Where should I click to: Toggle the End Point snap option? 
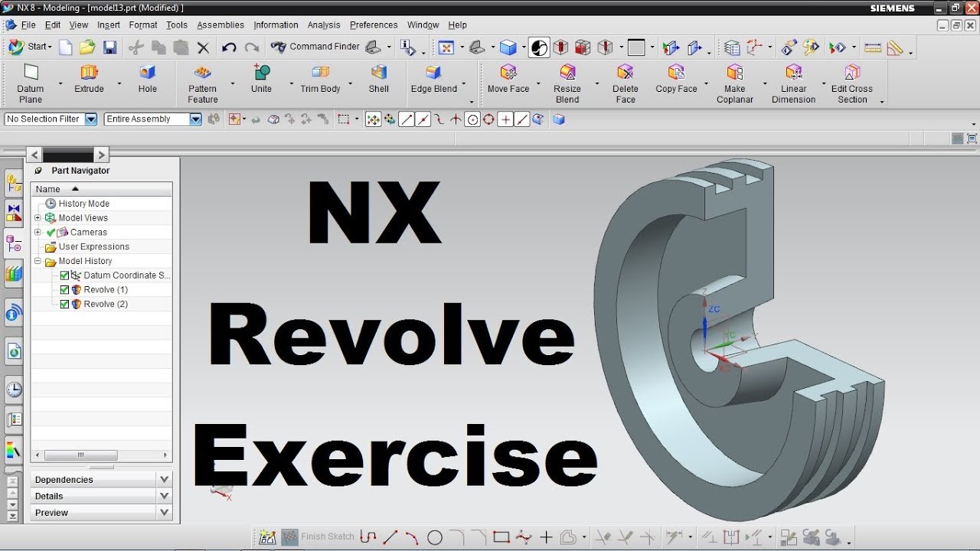click(x=406, y=119)
